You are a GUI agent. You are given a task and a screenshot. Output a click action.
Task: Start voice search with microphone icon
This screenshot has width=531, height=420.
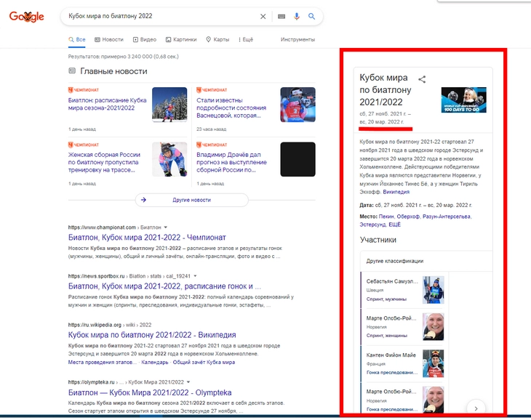297,16
